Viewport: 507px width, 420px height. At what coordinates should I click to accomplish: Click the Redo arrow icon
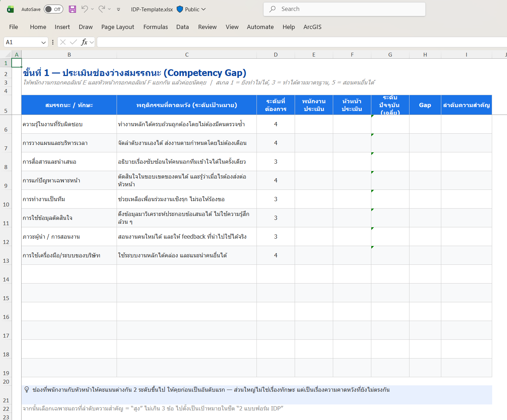(x=102, y=9)
